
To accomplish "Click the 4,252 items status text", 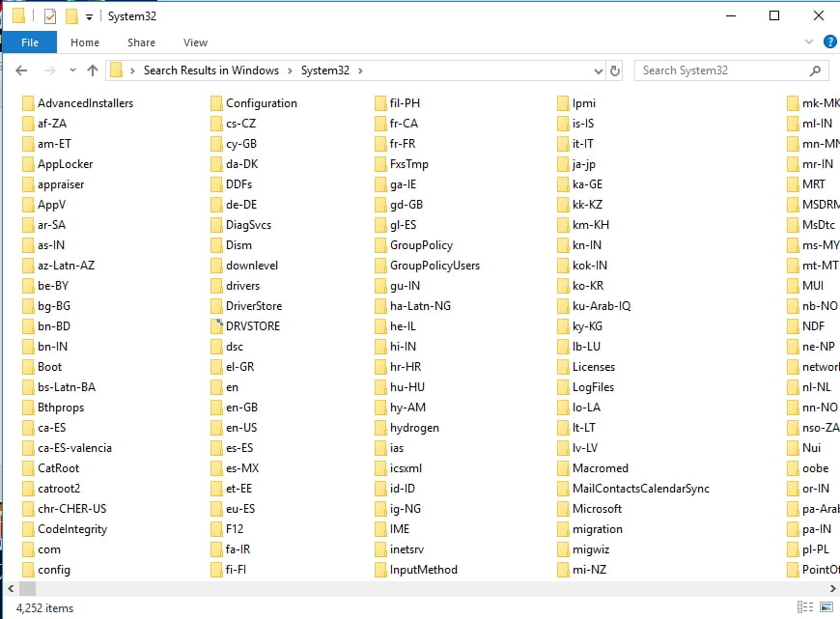I will pos(45,608).
